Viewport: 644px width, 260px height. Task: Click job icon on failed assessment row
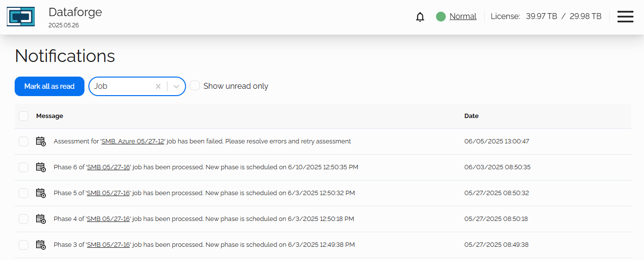[41, 141]
